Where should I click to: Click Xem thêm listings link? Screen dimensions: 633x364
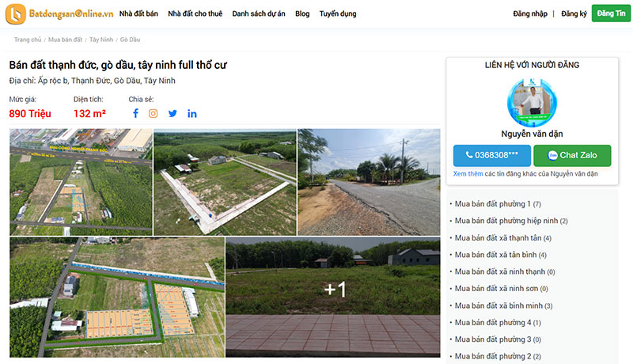click(x=468, y=173)
